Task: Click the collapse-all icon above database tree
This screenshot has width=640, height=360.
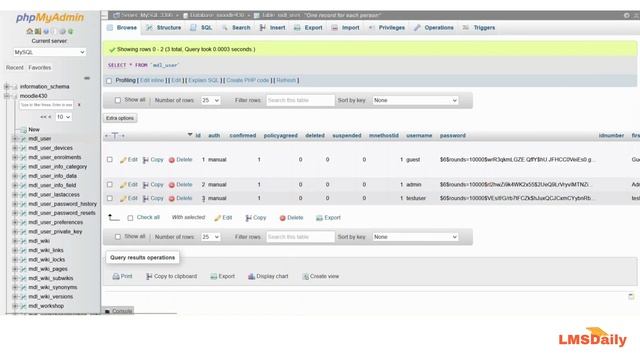Action: 87,78
